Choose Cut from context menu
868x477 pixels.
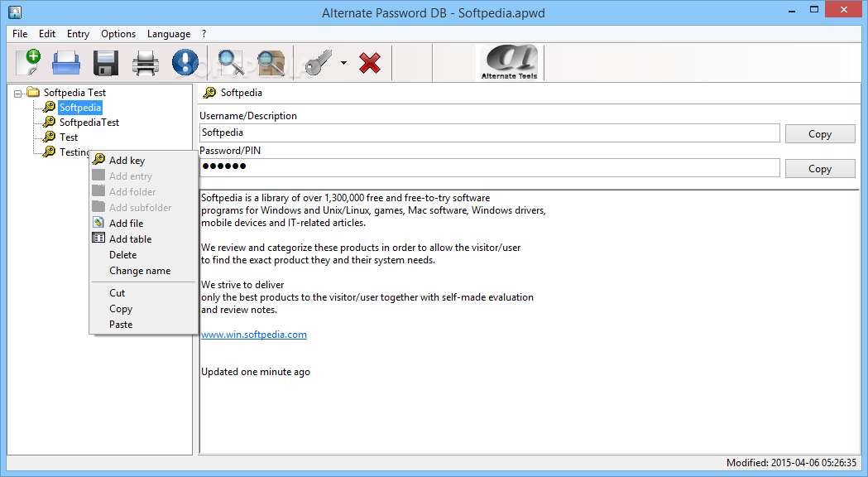144,293
